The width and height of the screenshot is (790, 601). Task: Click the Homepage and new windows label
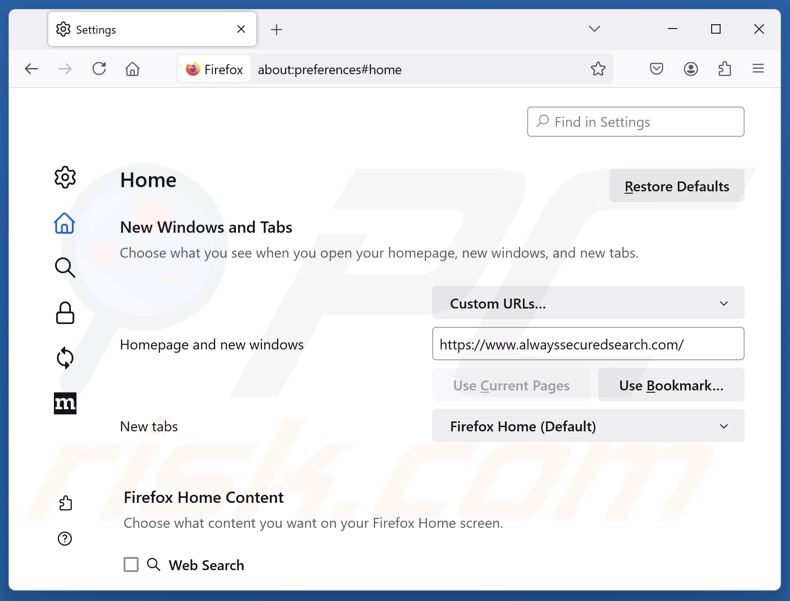[x=212, y=345]
